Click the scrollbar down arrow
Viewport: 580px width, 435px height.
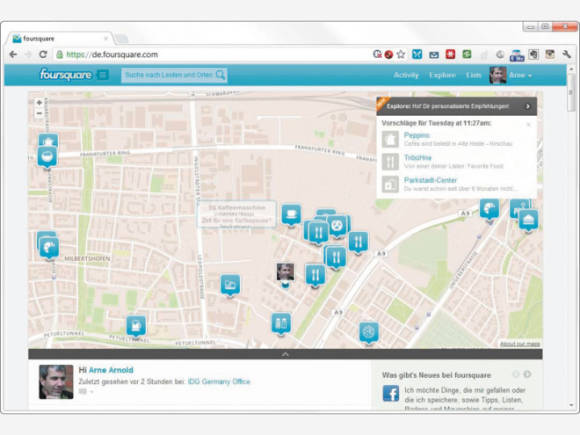[571, 405]
